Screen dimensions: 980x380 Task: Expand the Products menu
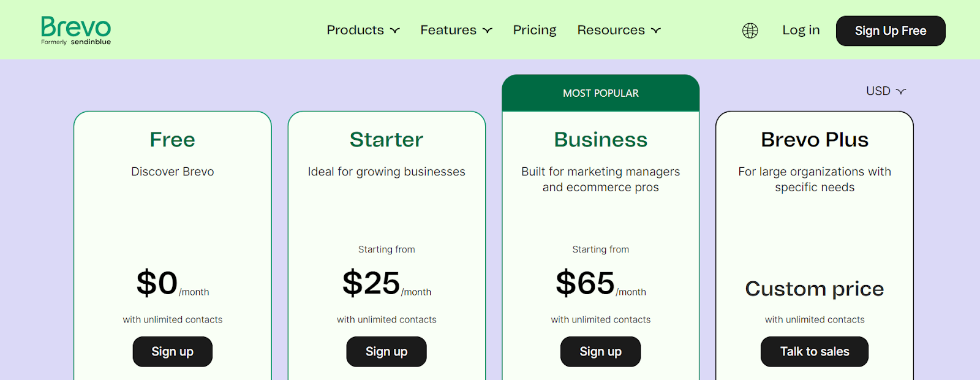click(x=363, y=30)
